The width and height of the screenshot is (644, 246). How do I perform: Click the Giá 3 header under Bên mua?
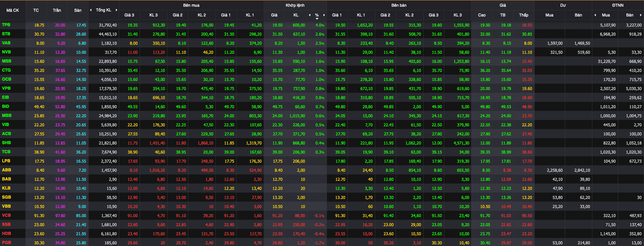[x=129, y=15]
